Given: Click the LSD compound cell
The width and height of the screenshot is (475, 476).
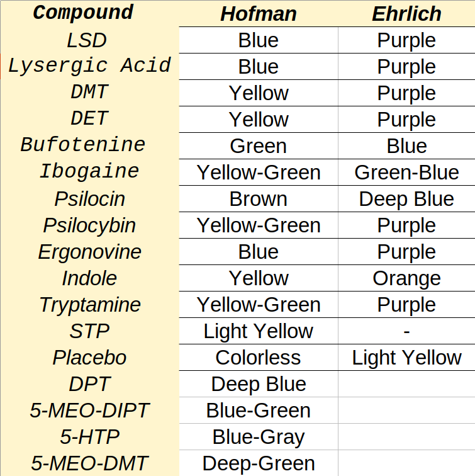Looking at the screenshot, I should pos(90,40).
